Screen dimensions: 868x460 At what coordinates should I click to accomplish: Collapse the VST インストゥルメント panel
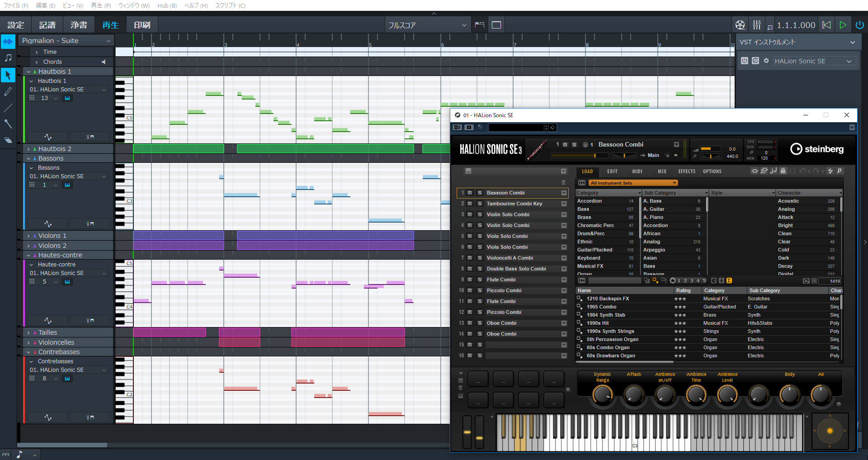point(853,43)
